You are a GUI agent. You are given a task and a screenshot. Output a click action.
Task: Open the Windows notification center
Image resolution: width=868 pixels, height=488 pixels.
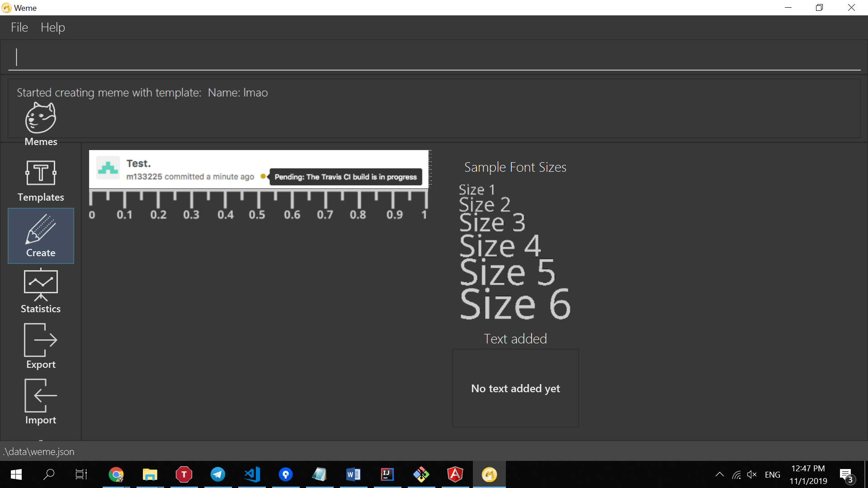[x=846, y=474]
